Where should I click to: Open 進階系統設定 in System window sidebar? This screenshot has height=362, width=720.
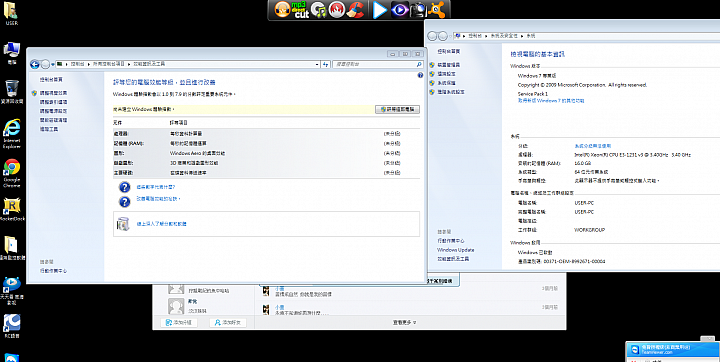click(x=450, y=92)
